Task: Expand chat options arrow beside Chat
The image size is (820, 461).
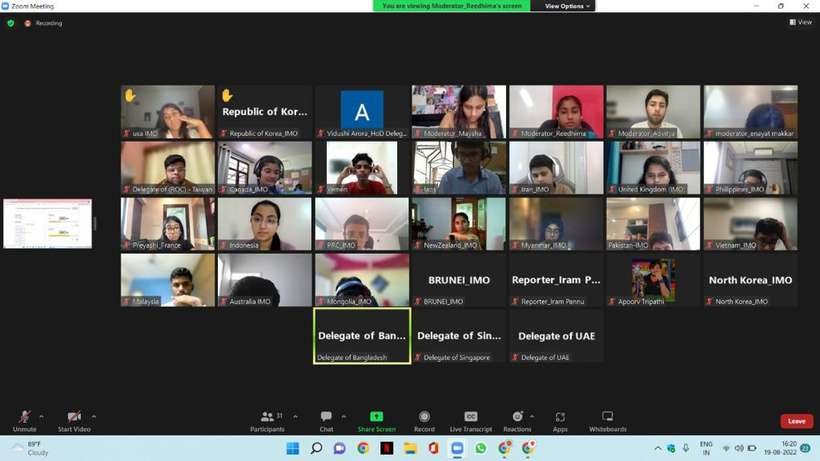Action: [x=344, y=416]
